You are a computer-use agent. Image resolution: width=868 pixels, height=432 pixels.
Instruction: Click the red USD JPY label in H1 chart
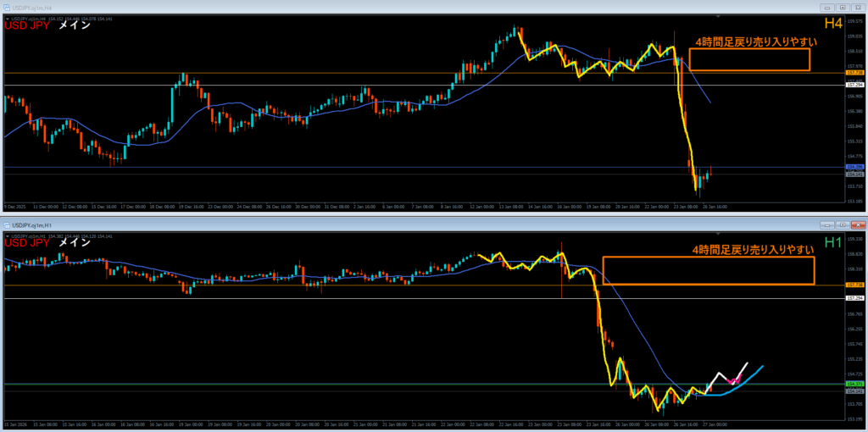[x=27, y=243]
